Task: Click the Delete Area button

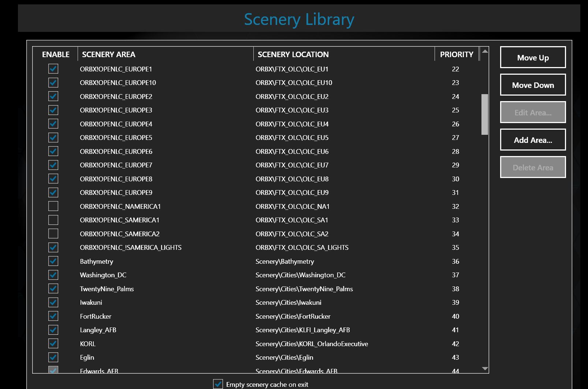Action: click(533, 167)
